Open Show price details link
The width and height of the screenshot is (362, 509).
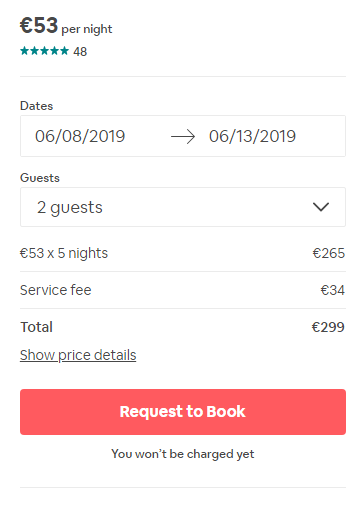(x=78, y=355)
